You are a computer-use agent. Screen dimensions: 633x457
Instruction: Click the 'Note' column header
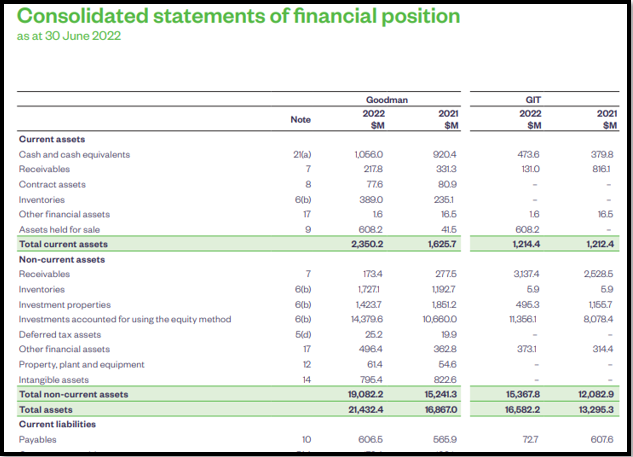coord(300,119)
